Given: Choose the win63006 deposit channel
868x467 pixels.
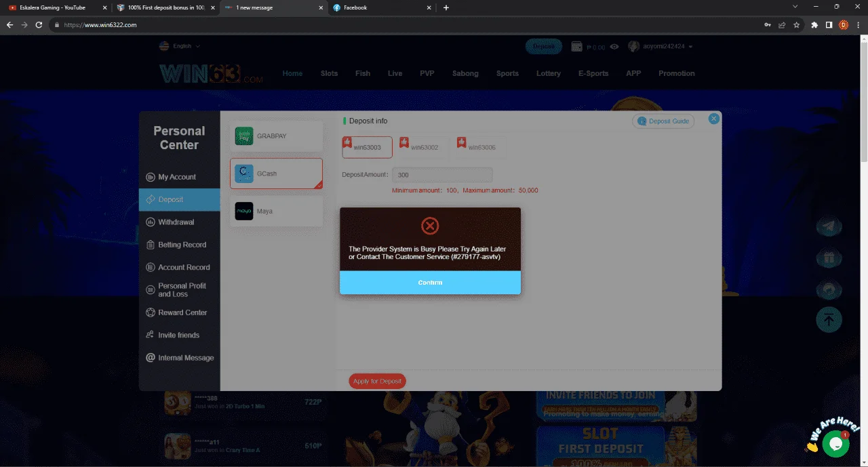Looking at the screenshot, I should (x=481, y=146).
